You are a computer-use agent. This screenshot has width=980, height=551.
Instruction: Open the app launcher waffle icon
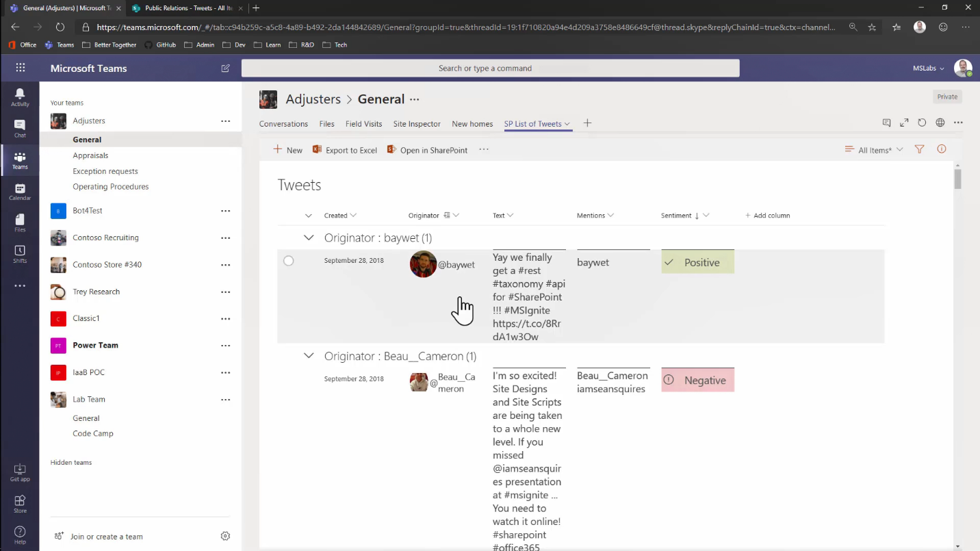(21, 68)
